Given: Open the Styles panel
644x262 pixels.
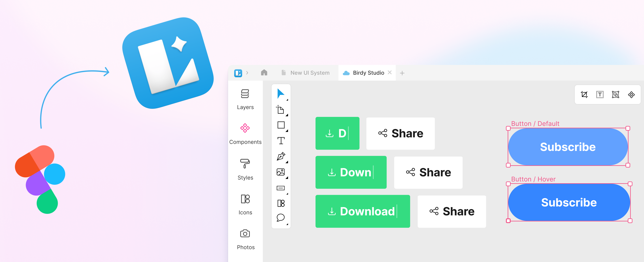Looking at the screenshot, I should point(245,169).
